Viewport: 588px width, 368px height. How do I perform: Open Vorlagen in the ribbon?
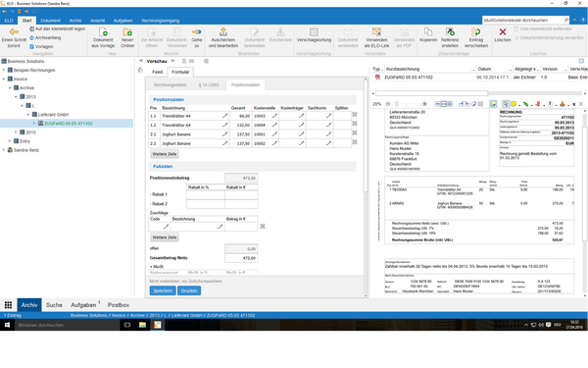click(41, 46)
